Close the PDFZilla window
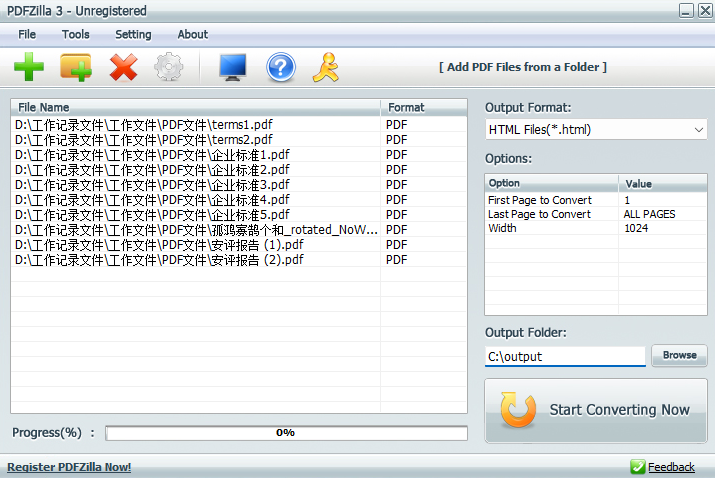The image size is (715, 478). pyautogui.click(x=705, y=10)
